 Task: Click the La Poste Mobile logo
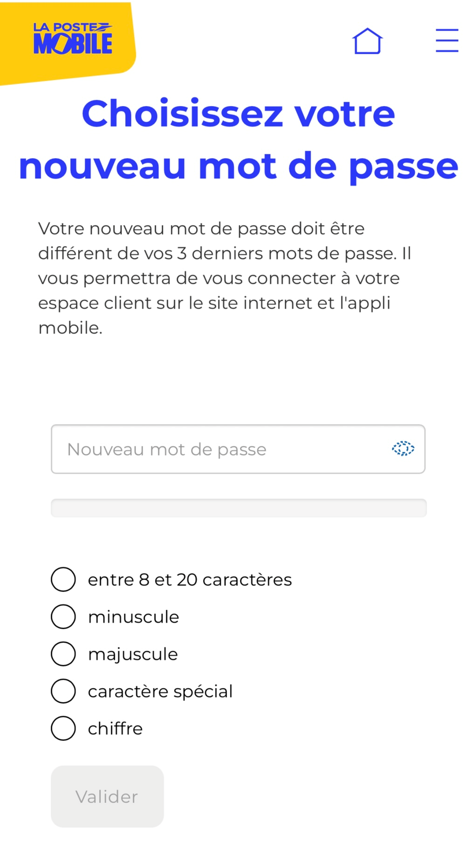point(73,39)
